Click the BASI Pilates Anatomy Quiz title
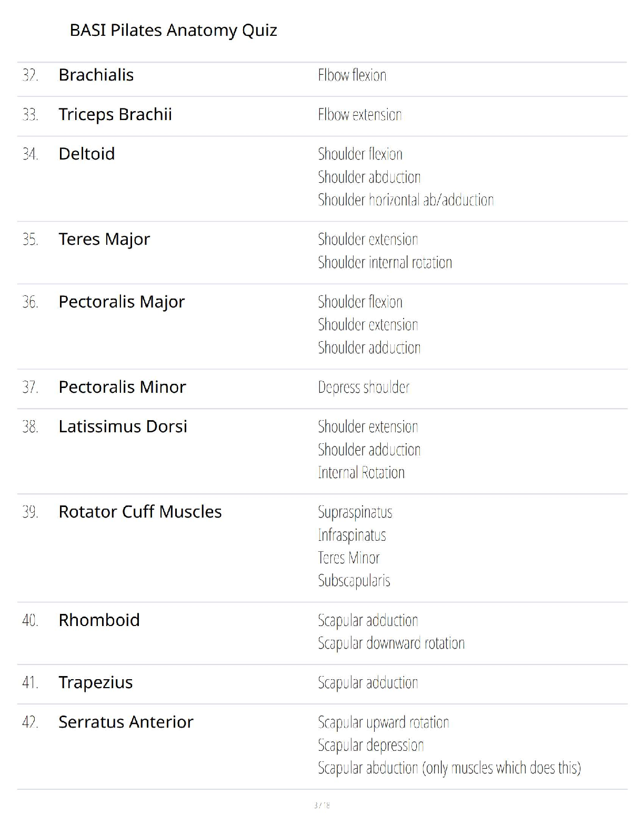 click(x=173, y=31)
